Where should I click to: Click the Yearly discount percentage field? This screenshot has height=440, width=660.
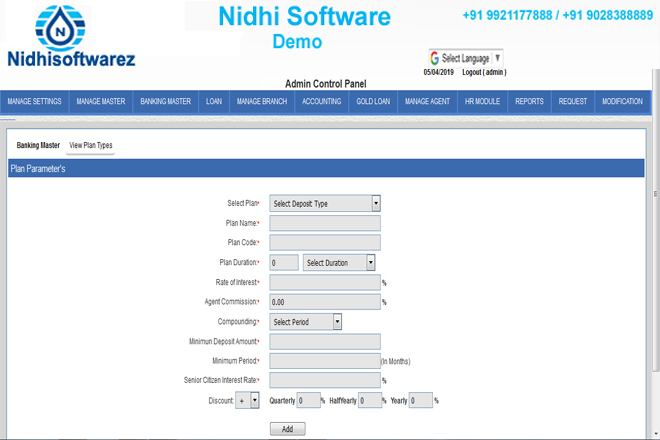pyautogui.click(x=421, y=400)
